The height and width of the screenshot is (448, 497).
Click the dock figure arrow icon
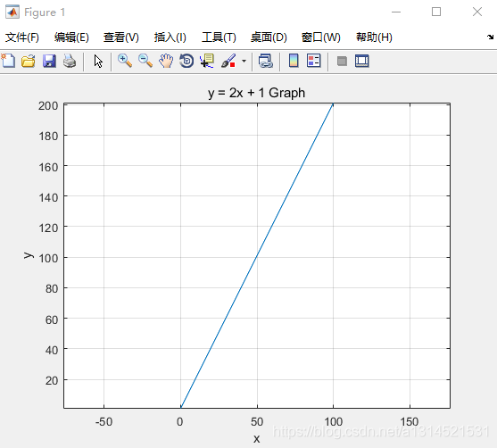coord(490,37)
